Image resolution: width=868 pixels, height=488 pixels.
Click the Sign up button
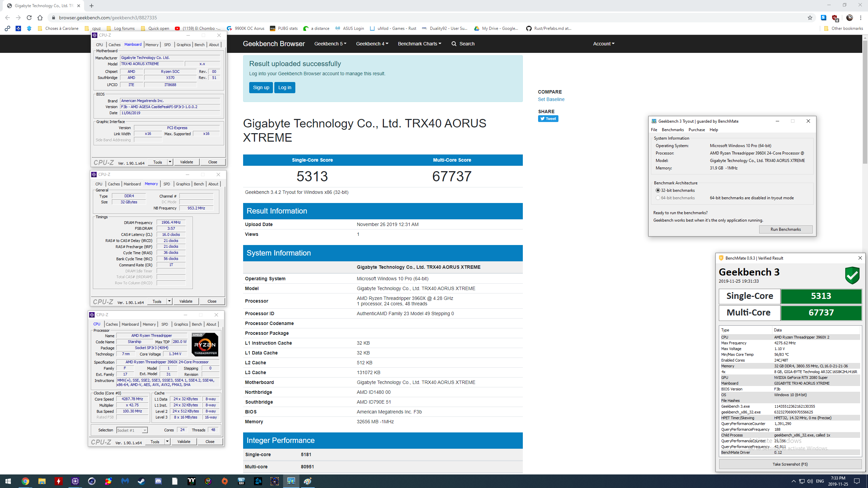[x=261, y=87]
